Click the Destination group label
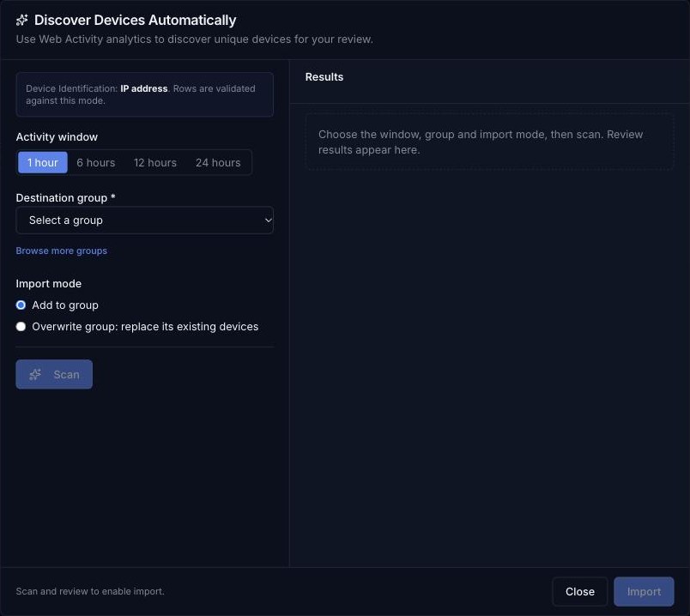690x616 pixels. (65, 198)
